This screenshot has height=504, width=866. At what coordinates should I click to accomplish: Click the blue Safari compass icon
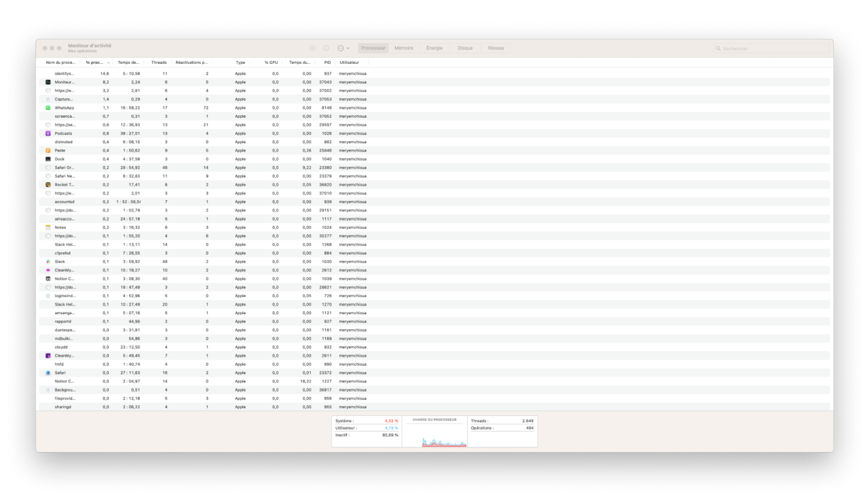coord(48,373)
